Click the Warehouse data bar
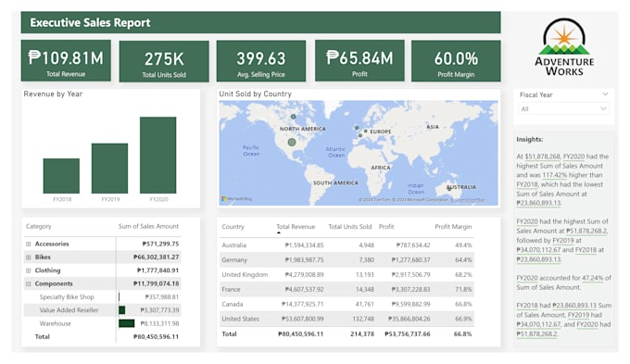The height and width of the screenshot is (364, 630). click(x=127, y=323)
